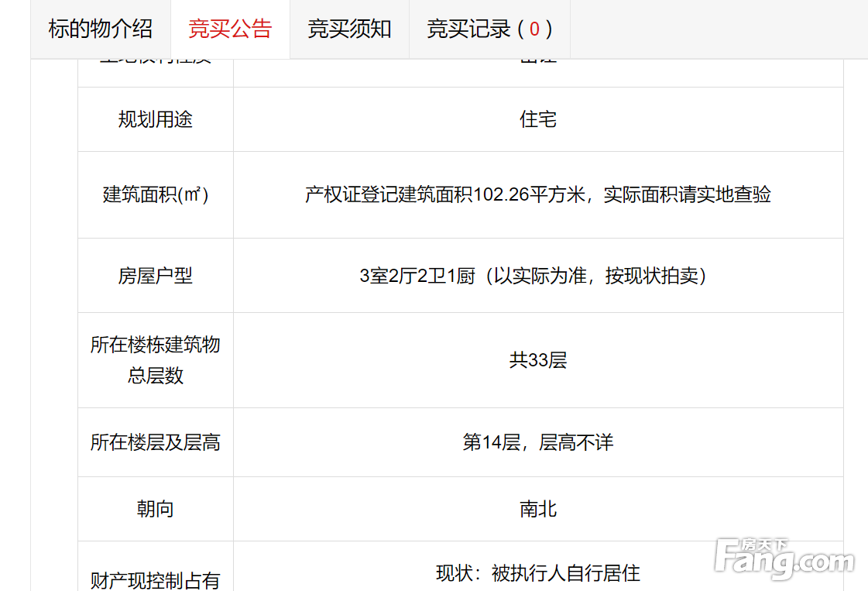Screen dimensions: 868x591
Task: Switch to the 竞买须知 tab
Action: (x=349, y=29)
